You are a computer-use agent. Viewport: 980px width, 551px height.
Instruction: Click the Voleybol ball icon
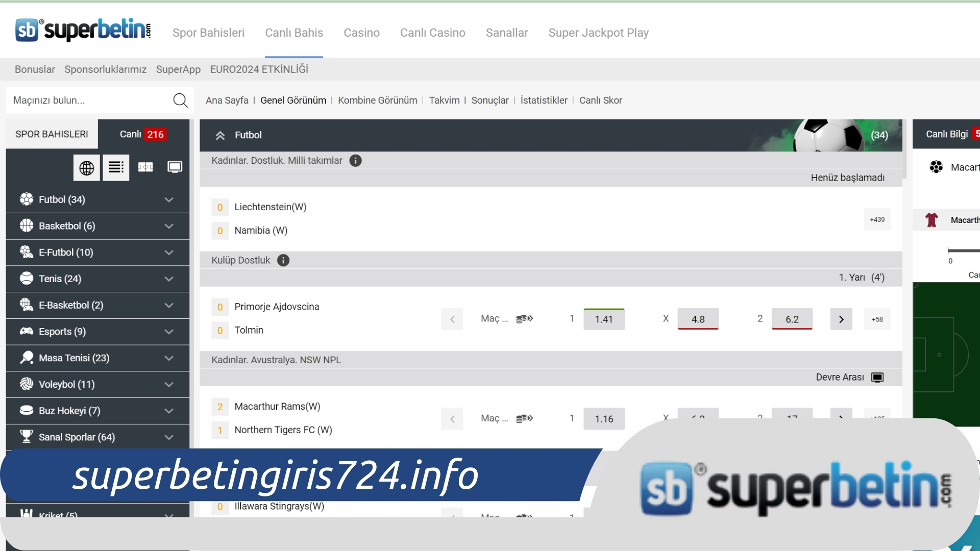click(x=27, y=384)
